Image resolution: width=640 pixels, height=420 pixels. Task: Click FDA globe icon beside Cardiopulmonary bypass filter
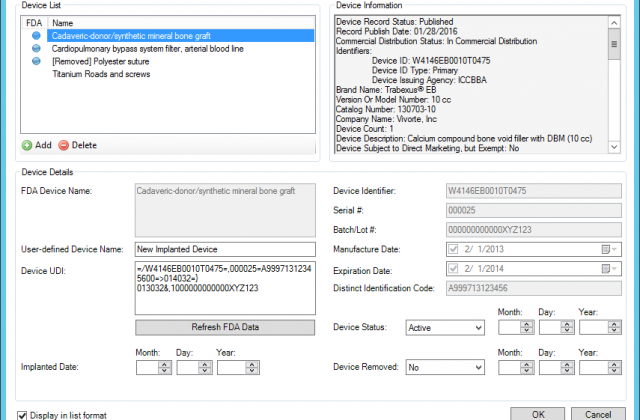click(37, 48)
